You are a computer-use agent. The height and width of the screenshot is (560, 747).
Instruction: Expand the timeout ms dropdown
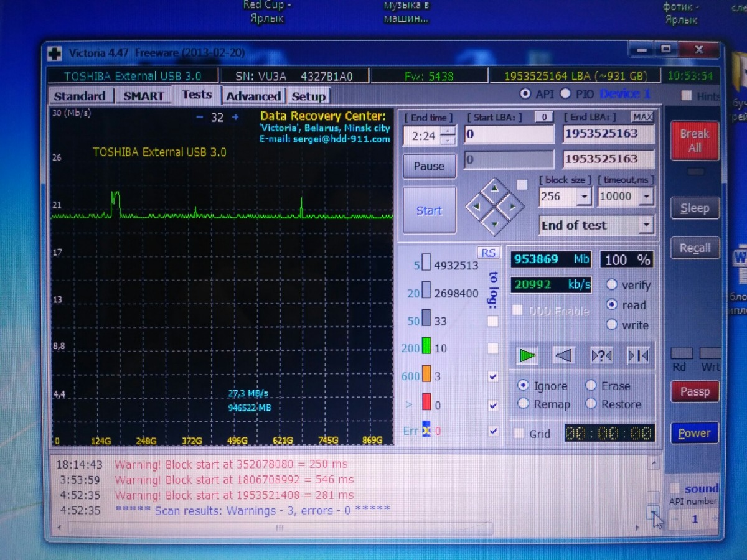pos(646,197)
